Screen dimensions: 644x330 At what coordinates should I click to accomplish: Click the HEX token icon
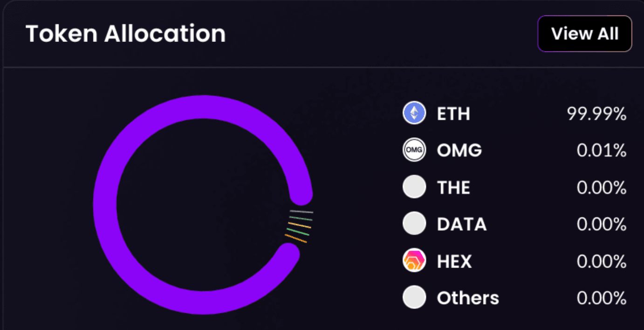pos(414,261)
